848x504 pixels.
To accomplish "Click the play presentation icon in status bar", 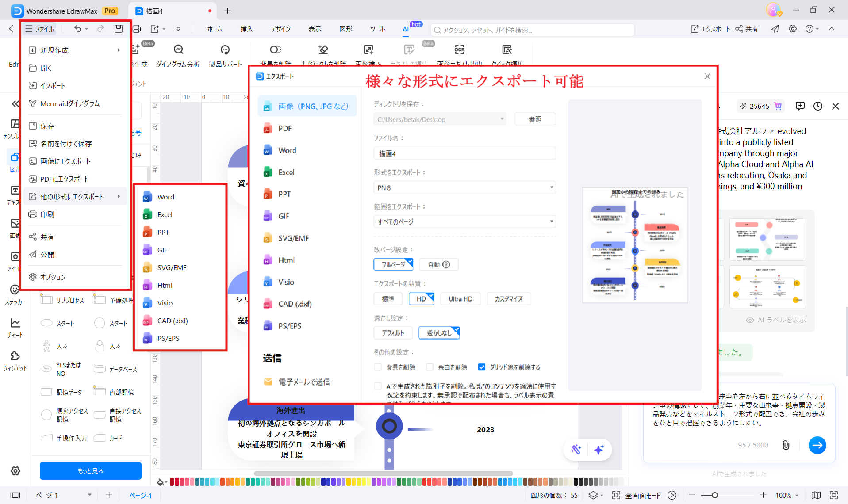I will (672, 495).
